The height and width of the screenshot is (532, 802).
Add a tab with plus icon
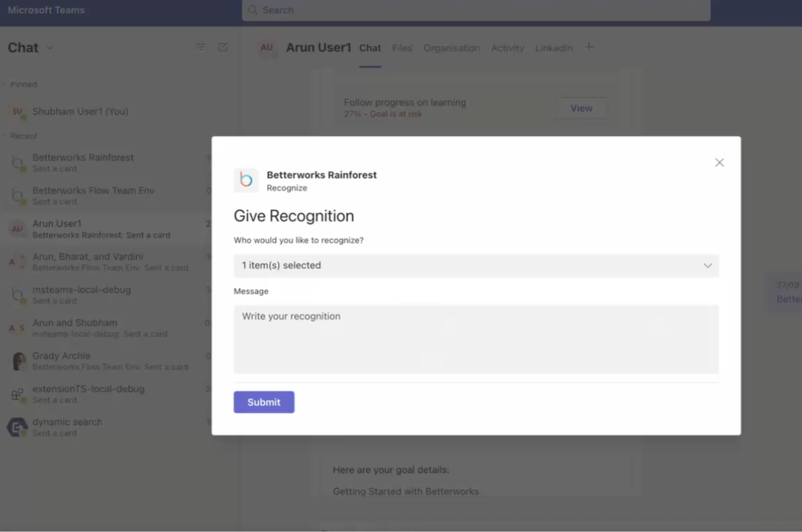coord(589,47)
